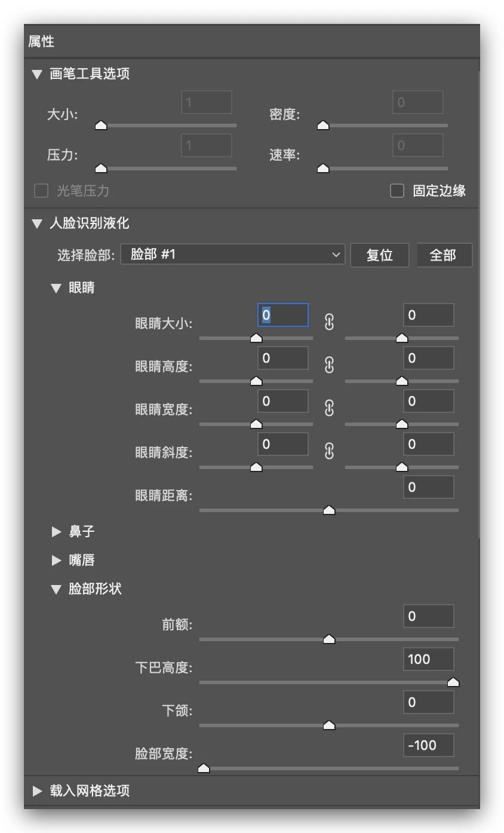The width and height of the screenshot is (504, 833).
Task: Click the 脸部宽度 slider handle
Action: tap(204, 768)
